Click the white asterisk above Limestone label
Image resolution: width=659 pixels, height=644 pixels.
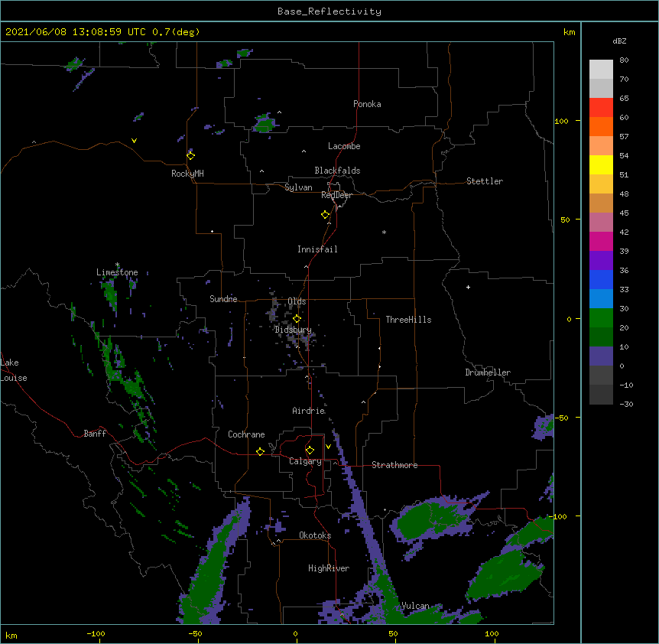[117, 265]
